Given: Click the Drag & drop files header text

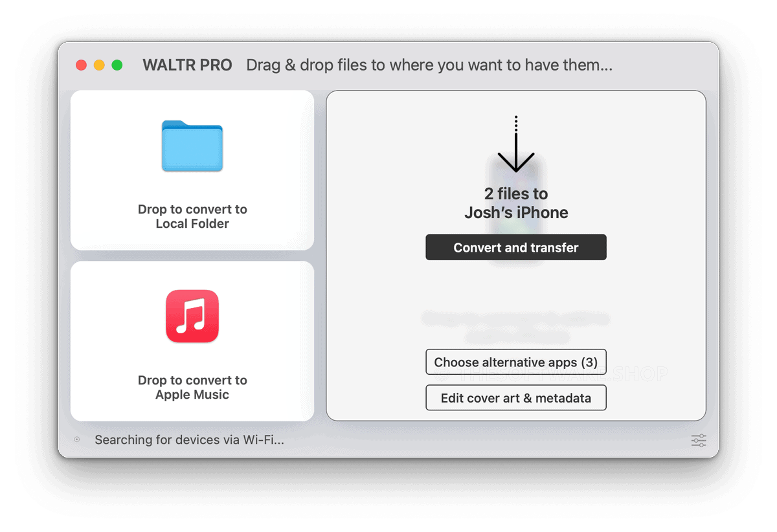Looking at the screenshot, I should click(x=429, y=65).
